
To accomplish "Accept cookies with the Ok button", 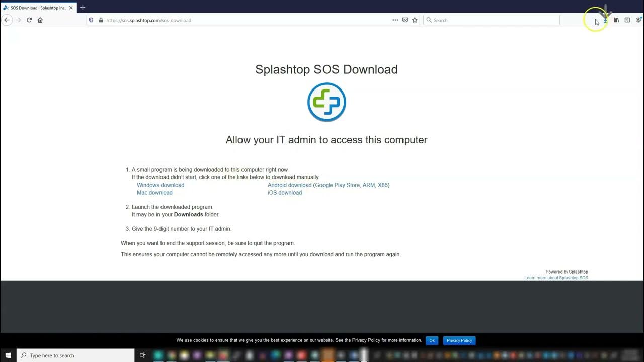I will click(432, 340).
